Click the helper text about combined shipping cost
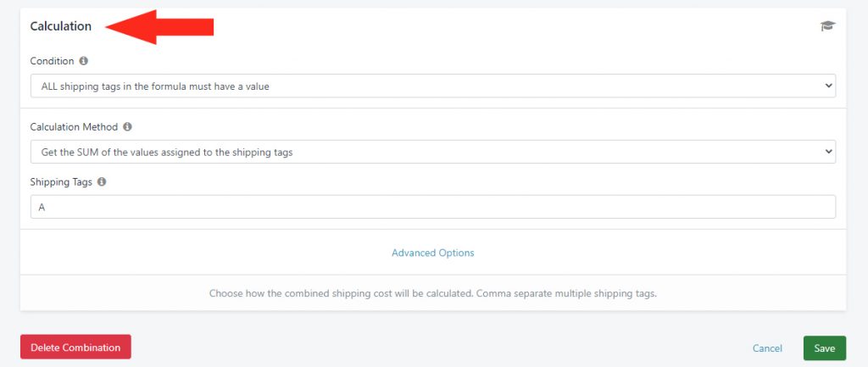 click(433, 293)
